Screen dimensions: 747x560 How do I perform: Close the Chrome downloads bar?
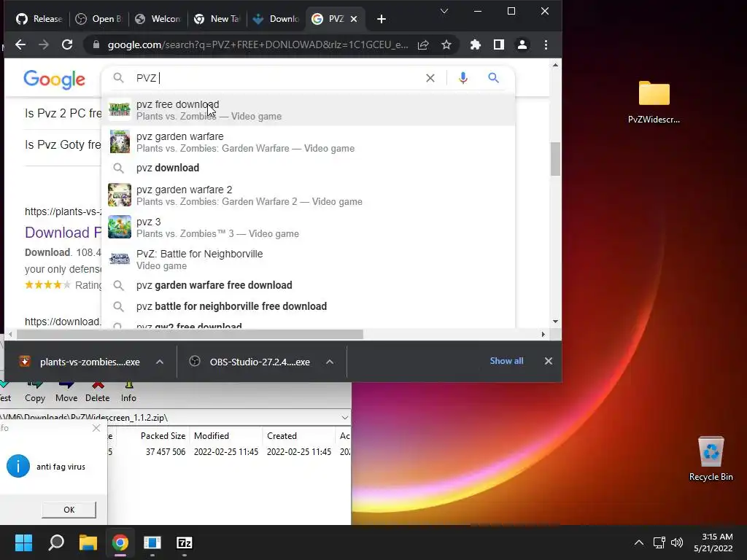point(549,361)
